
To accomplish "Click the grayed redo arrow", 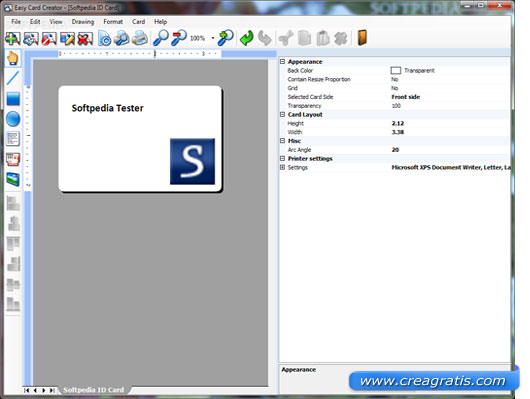I will 265,38.
